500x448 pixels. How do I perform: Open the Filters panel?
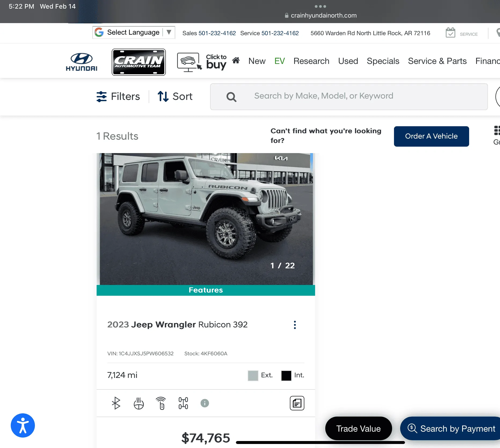click(x=118, y=96)
